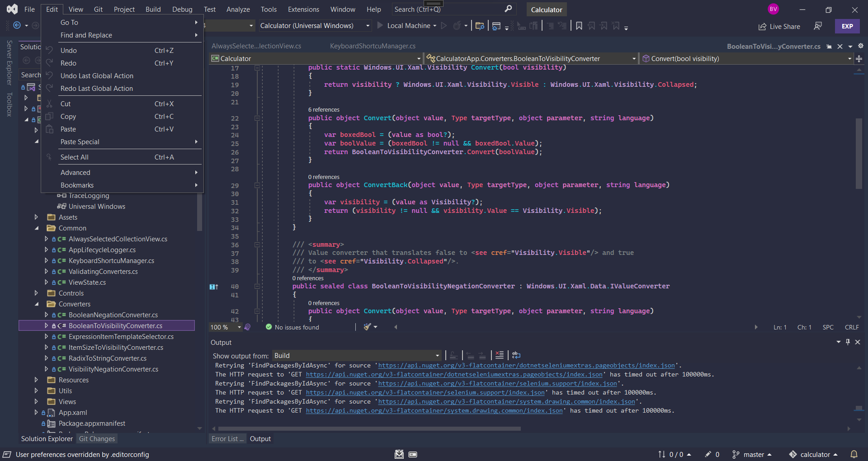Click the search magnifier icon

click(x=508, y=9)
